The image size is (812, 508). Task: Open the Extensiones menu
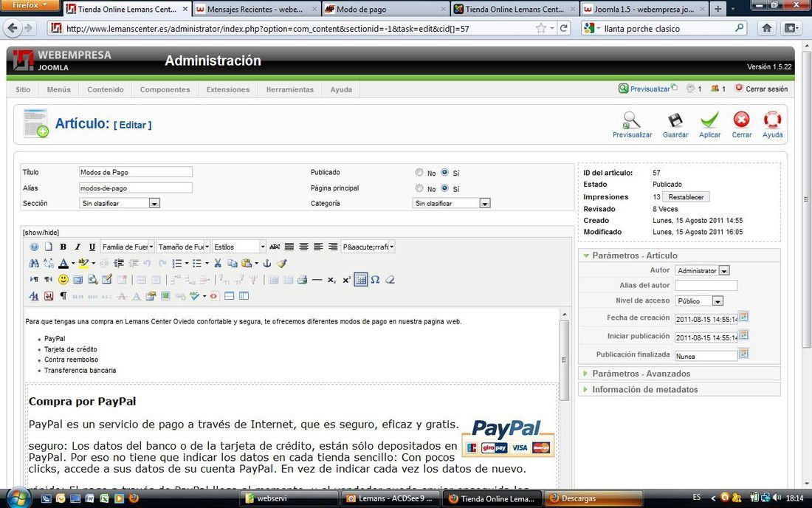(x=228, y=89)
